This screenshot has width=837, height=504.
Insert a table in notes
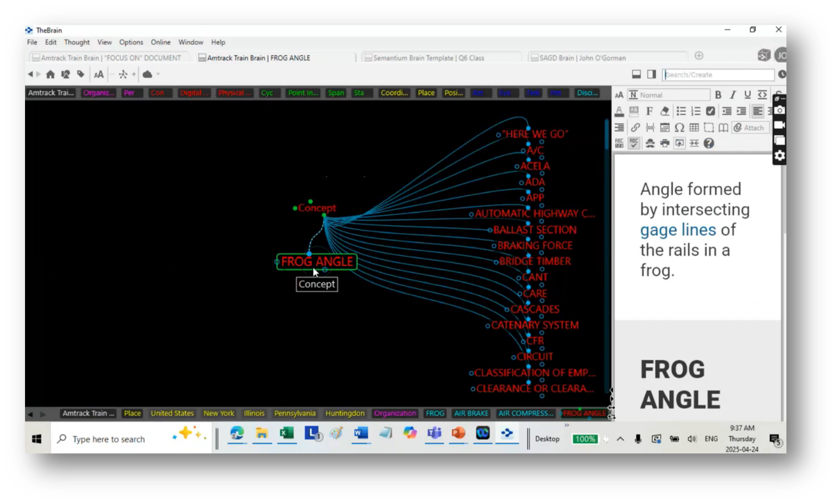pos(694,128)
